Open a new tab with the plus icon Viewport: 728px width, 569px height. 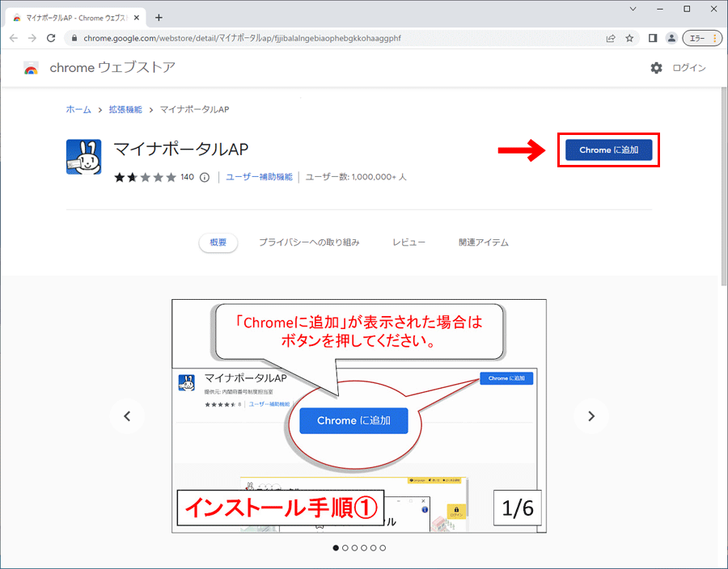(x=159, y=18)
